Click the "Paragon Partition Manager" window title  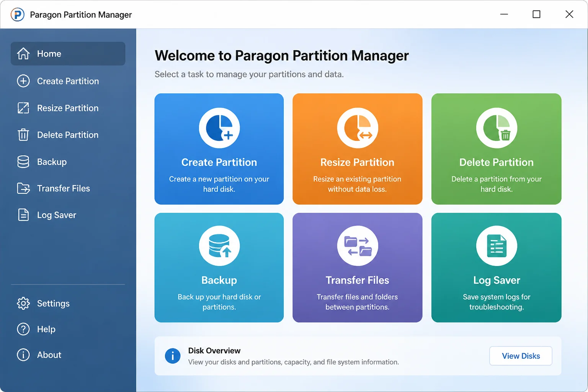[81, 15]
